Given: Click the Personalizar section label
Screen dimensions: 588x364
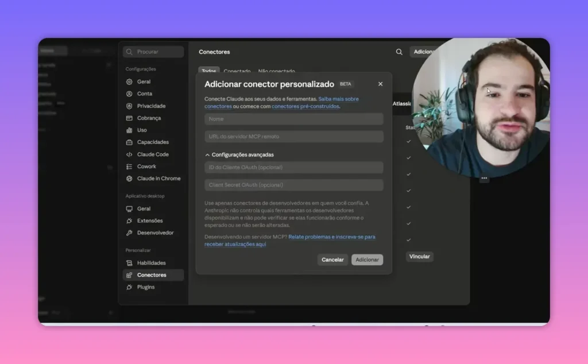Looking at the screenshot, I should (138, 250).
